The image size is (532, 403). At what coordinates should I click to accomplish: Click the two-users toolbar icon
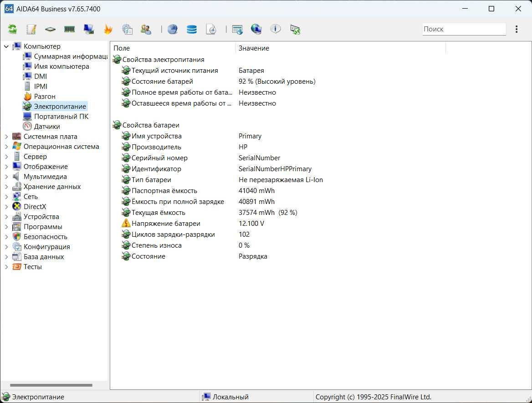(146, 29)
